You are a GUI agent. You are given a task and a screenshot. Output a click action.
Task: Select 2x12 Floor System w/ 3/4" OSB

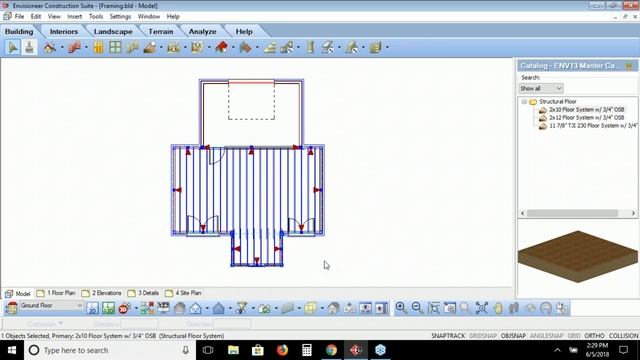pyautogui.click(x=586, y=118)
